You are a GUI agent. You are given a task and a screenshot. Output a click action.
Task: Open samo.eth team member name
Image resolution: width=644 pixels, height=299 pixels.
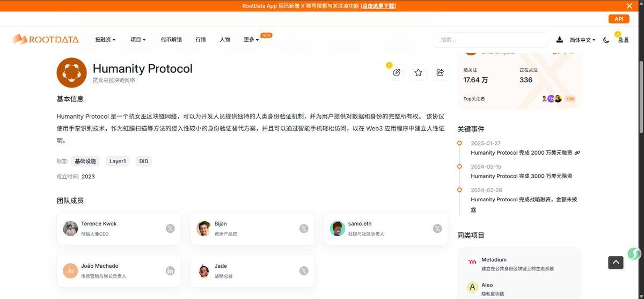pos(360,223)
